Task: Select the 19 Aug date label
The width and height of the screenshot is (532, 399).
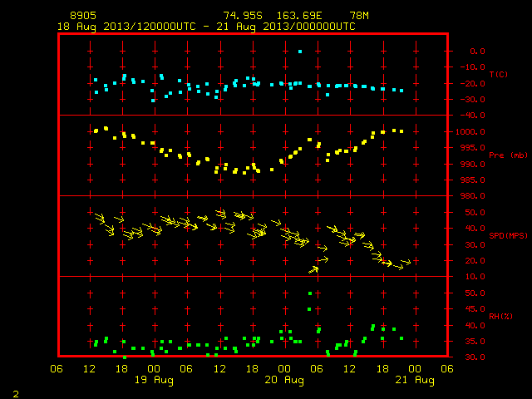Action: point(154,380)
